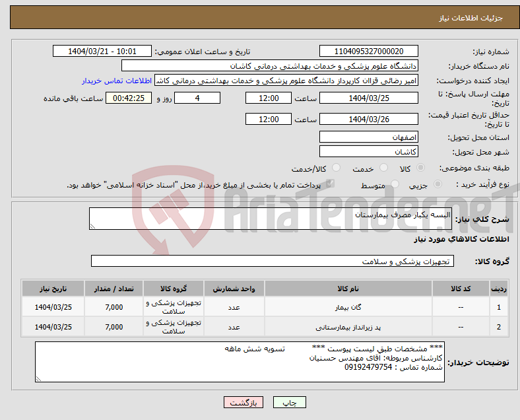520x420 pixels.
Task: Select the کالا/خدمت radio button
Action: [x=336, y=168]
